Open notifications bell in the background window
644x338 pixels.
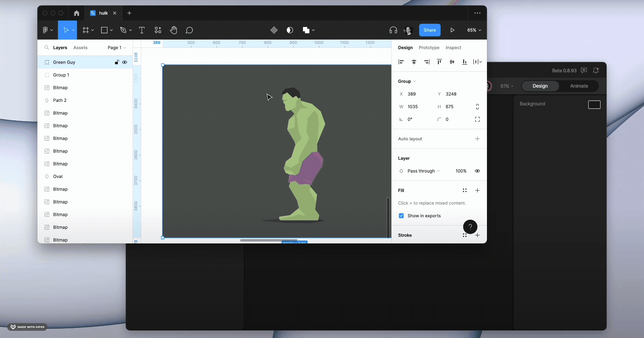click(596, 70)
